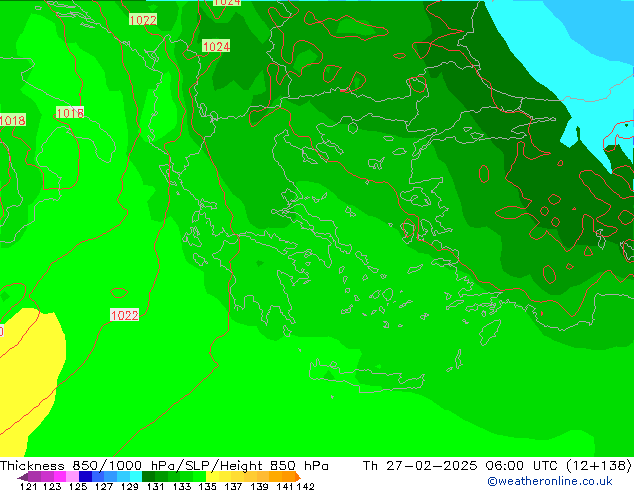
Task: Click the legend value 121
Action: 28,486
